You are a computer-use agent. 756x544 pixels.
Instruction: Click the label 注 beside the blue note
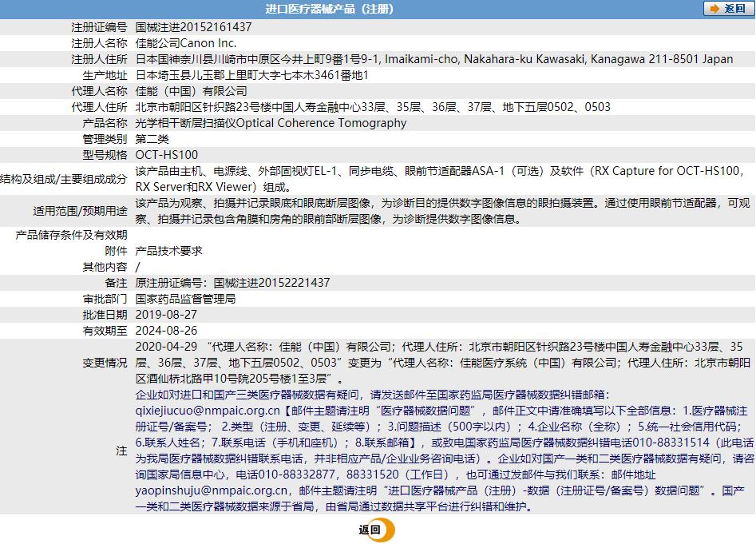[121, 451]
